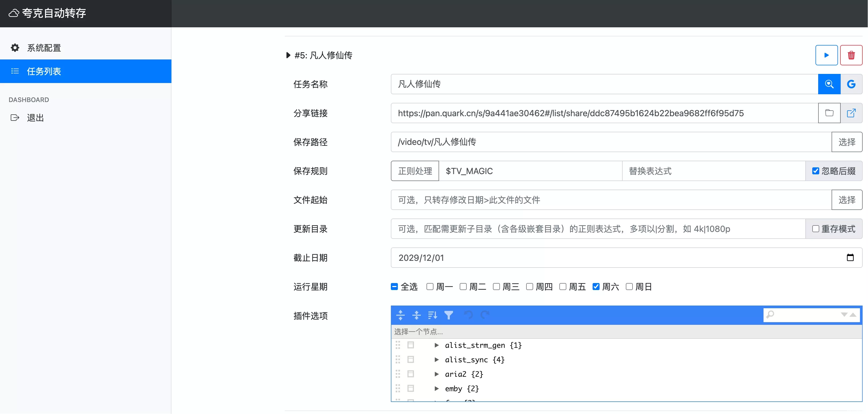Check 周一 run day
The height and width of the screenshot is (414, 868).
(430, 287)
